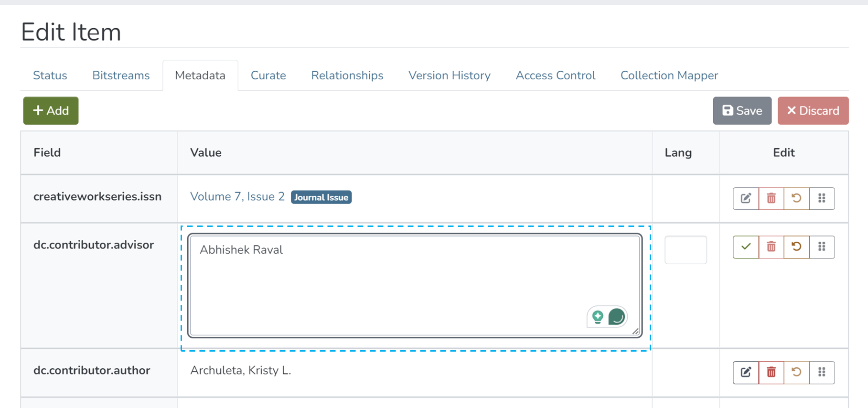The height and width of the screenshot is (408, 868).
Task: Click the Lang input for dc.contributor.advisor
Action: click(x=686, y=250)
